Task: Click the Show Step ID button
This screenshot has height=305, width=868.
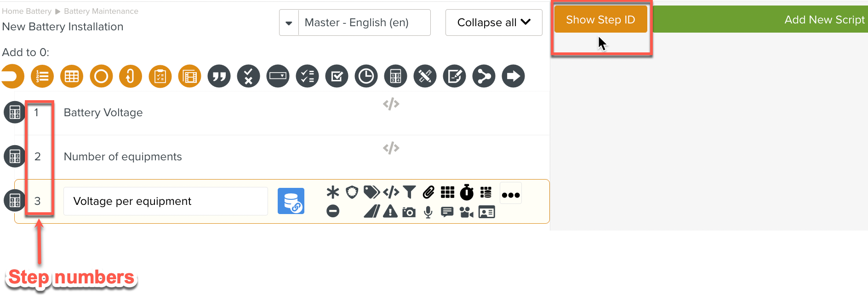Action: [x=600, y=20]
